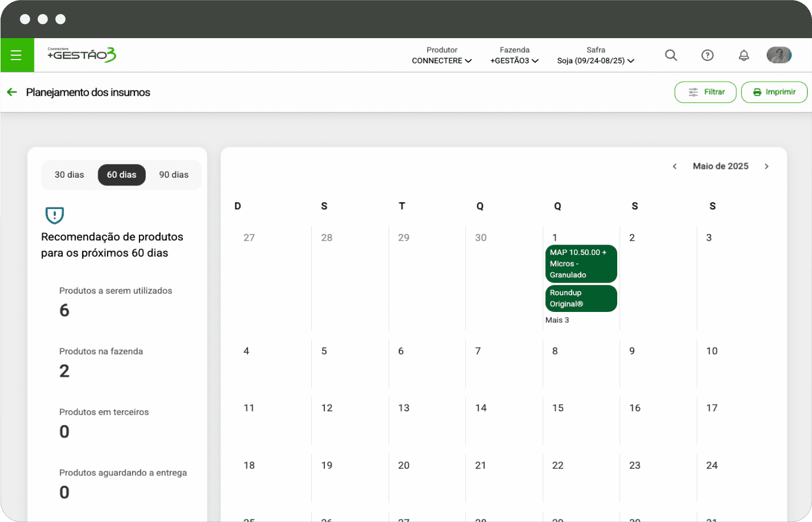Click the back arrow beside Planejamento dos insumos

[x=12, y=92]
